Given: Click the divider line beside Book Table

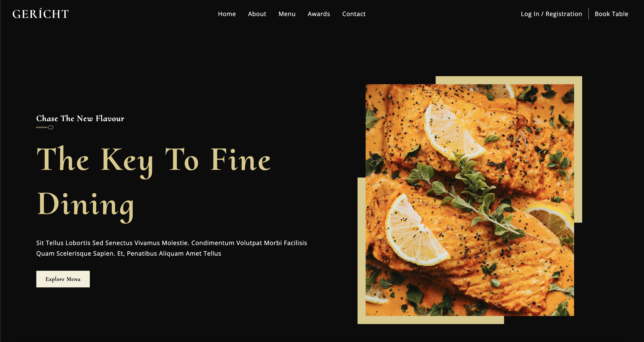Looking at the screenshot, I should point(588,14).
